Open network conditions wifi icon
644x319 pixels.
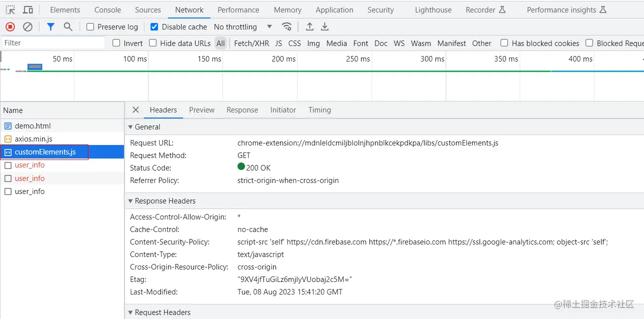point(286,27)
